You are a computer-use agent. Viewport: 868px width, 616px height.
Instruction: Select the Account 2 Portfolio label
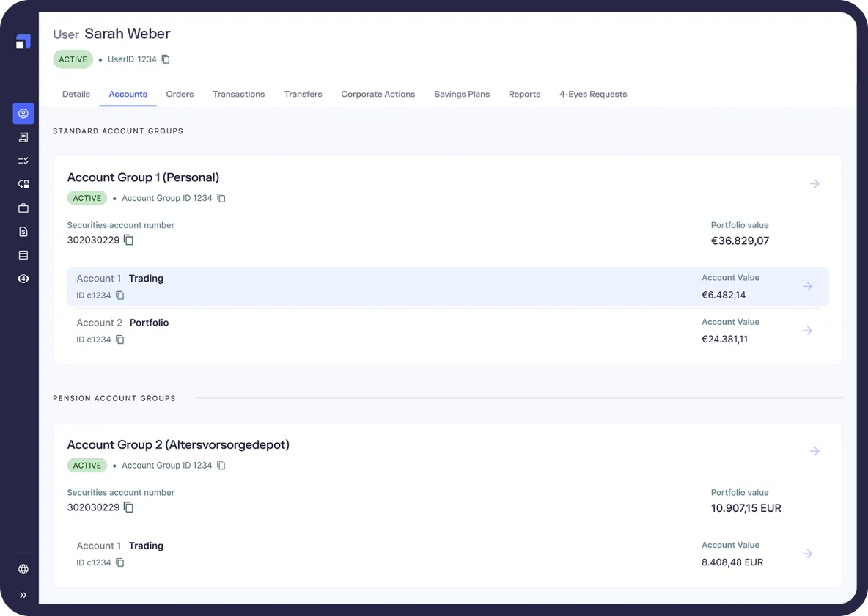point(122,323)
